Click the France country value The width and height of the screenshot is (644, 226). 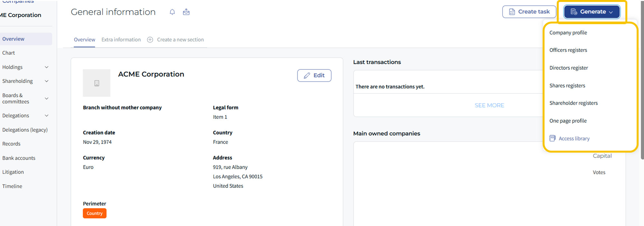coord(220,142)
